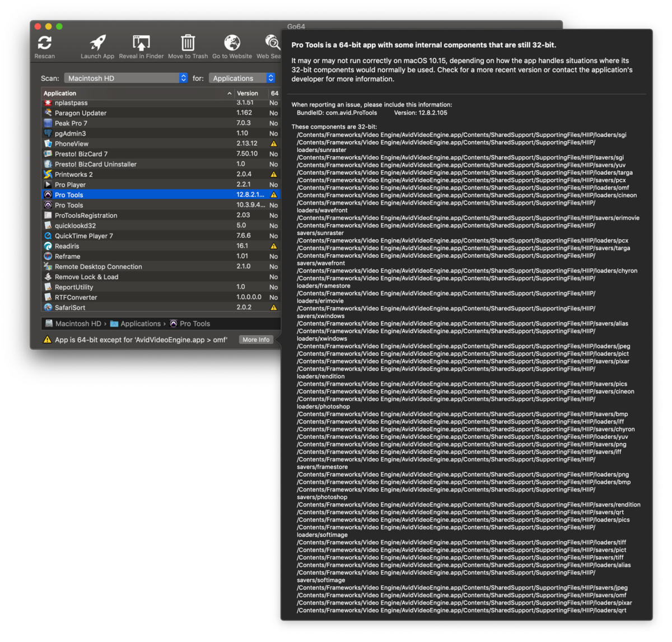Click Applications folder in path bar

pos(136,324)
